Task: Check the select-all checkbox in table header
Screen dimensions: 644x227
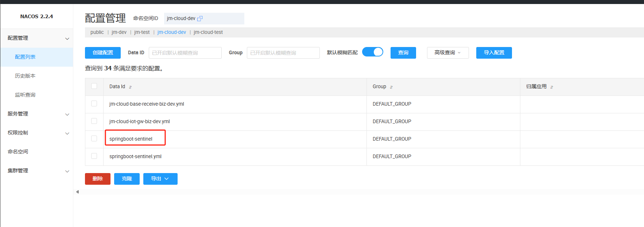Action: [x=94, y=86]
